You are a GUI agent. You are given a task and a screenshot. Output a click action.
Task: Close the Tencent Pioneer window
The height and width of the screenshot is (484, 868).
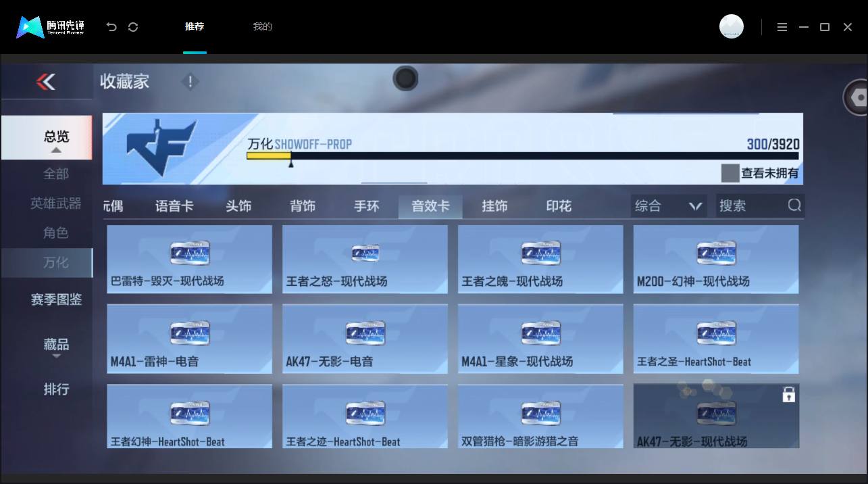tap(848, 27)
